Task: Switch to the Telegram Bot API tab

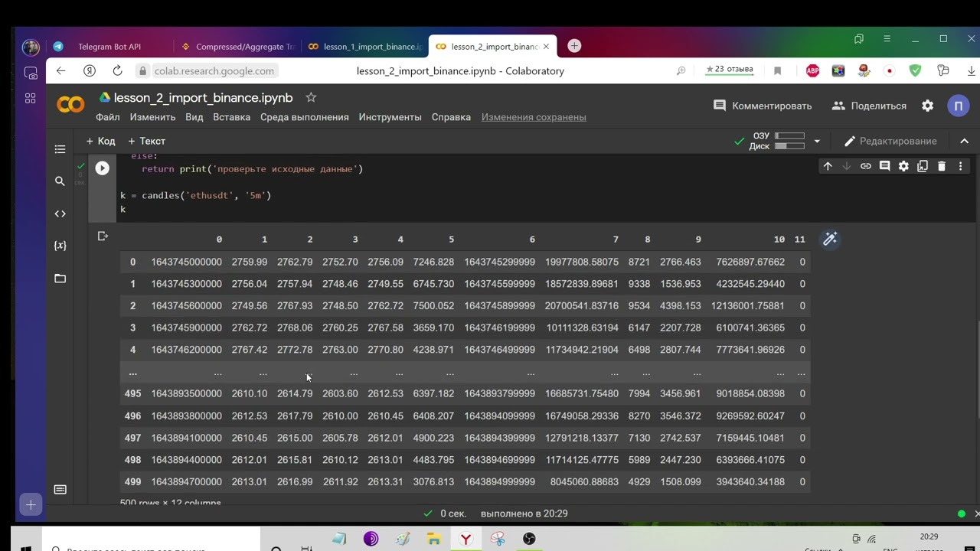Action: click(109, 47)
